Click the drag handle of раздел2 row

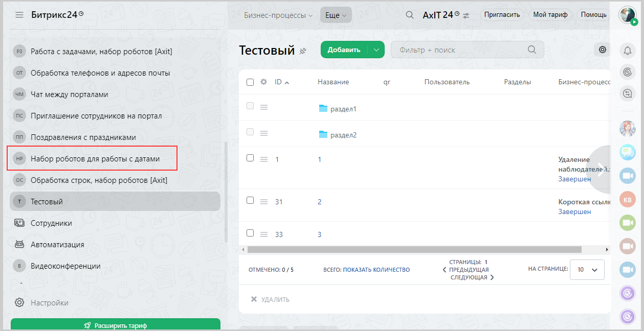pyautogui.click(x=264, y=133)
